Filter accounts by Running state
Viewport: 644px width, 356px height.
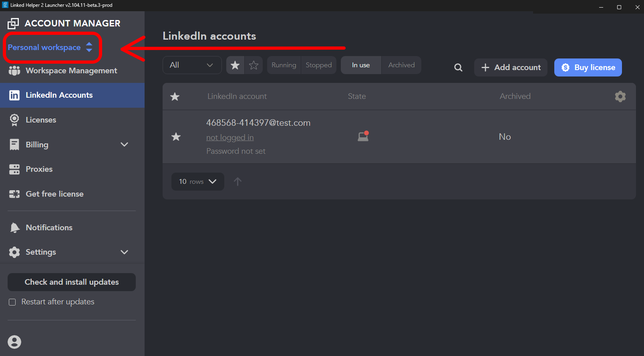[284, 65]
